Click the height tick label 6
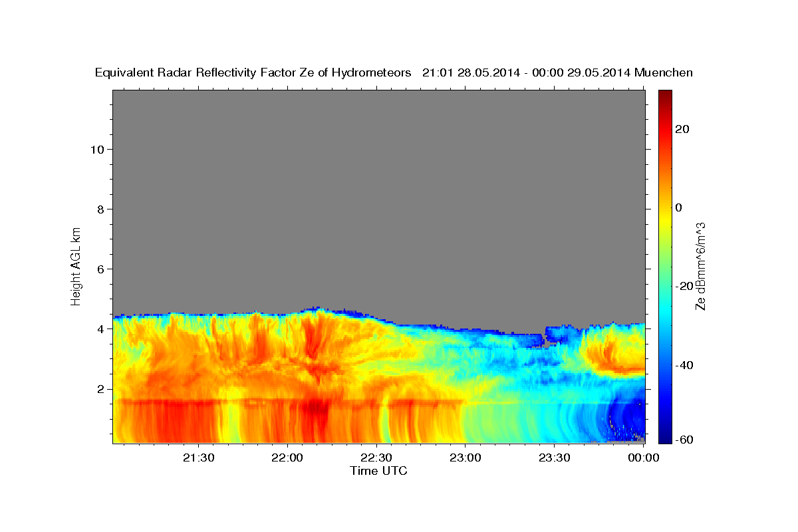Viewport: 798px width, 532px height. (100, 269)
